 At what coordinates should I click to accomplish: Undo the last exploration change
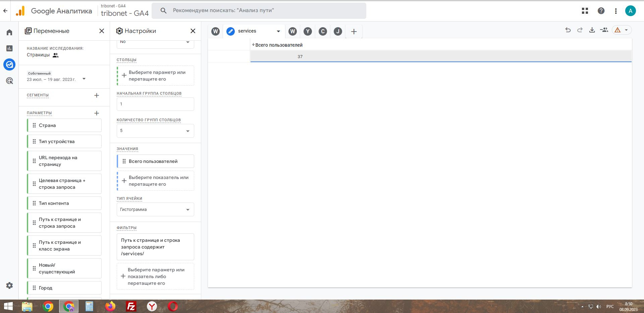[x=568, y=30]
